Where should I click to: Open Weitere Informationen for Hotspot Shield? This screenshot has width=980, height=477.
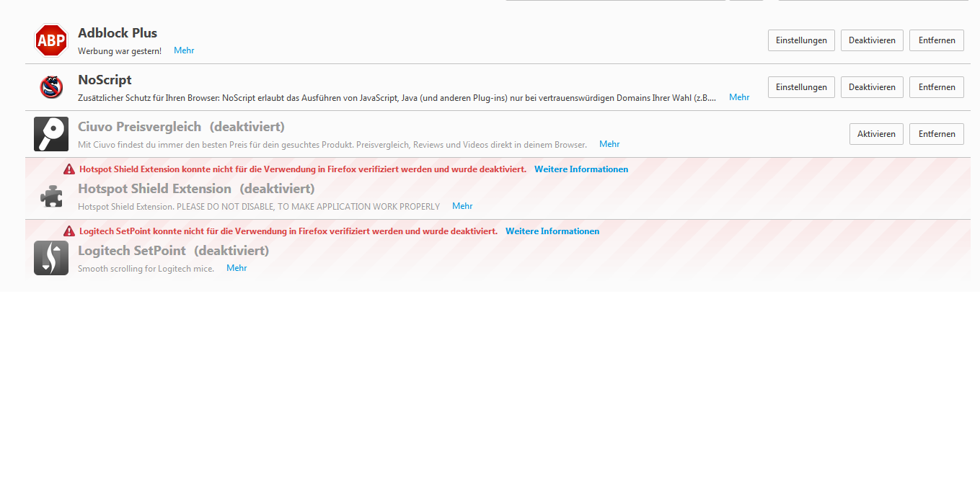(x=581, y=169)
